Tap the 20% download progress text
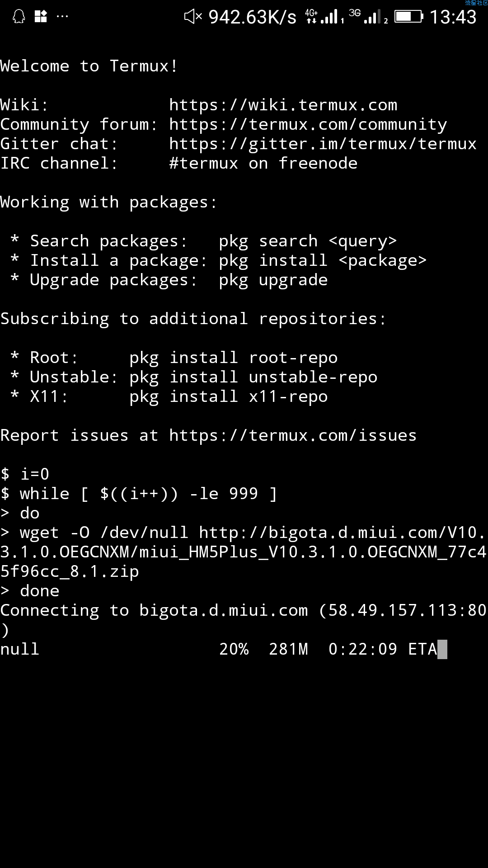This screenshot has width=488, height=868. coord(234,649)
